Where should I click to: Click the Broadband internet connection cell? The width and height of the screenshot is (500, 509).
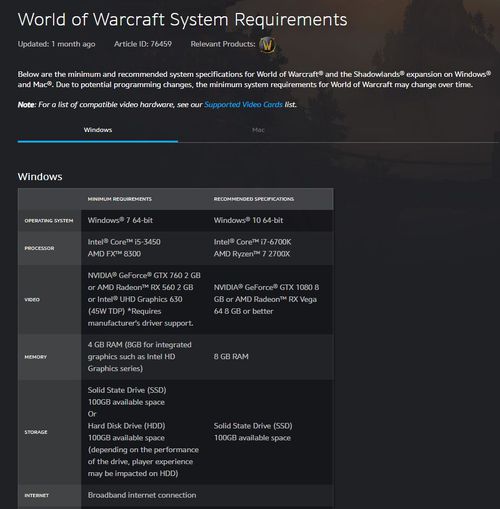(142, 495)
